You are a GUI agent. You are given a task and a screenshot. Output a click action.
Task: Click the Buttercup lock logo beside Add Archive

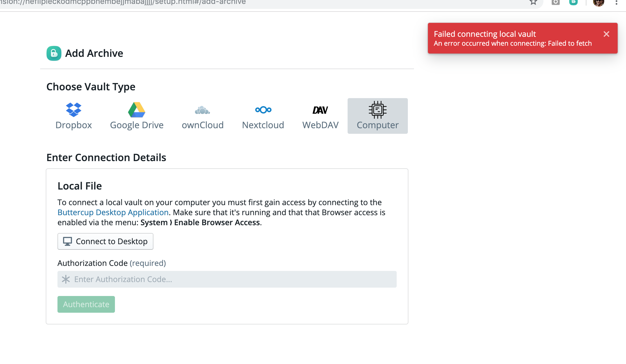[x=54, y=53]
